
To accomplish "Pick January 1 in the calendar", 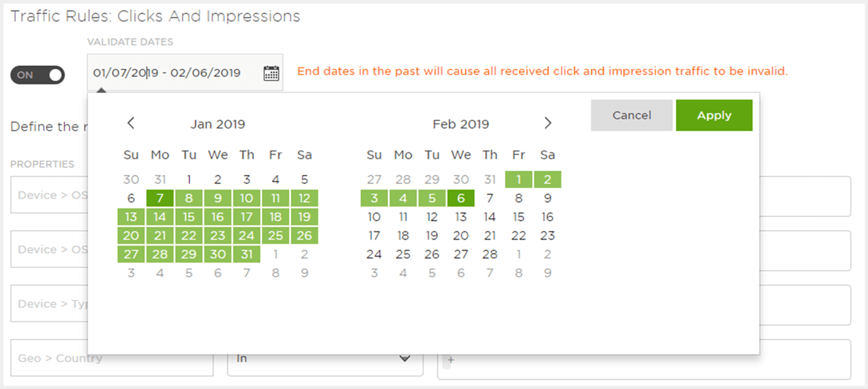I will click(x=189, y=180).
